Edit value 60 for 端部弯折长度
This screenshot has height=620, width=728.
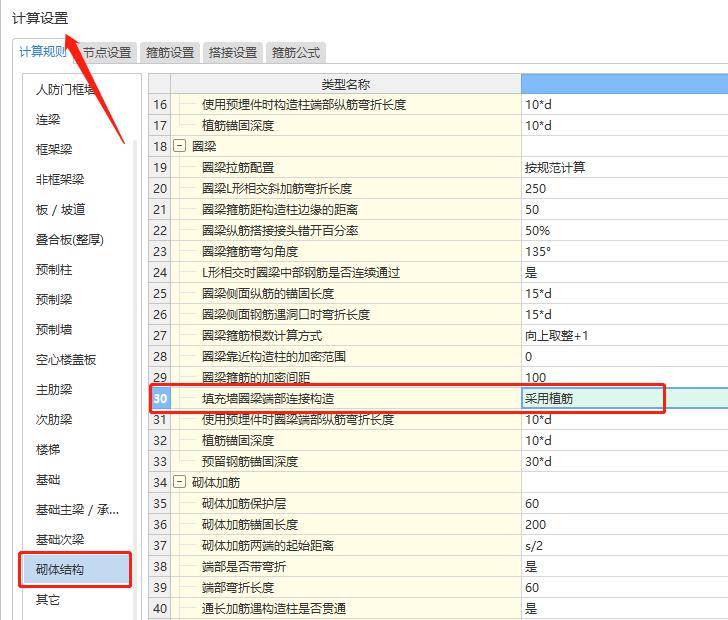[x=624, y=587]
